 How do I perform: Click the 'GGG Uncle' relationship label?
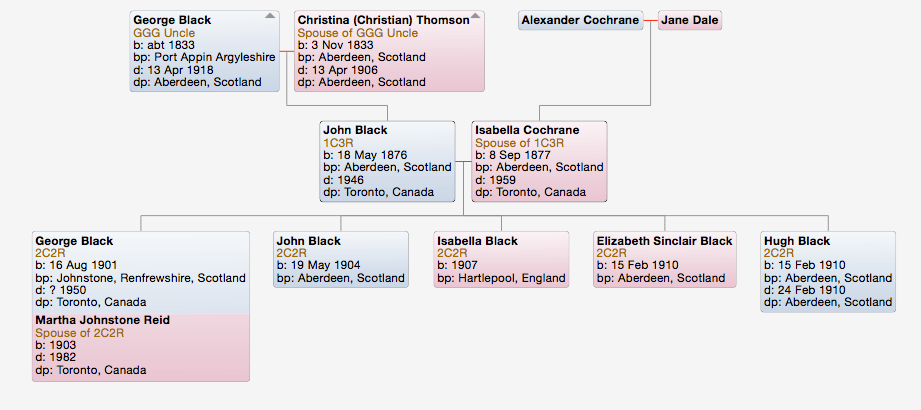click(164, 32)
